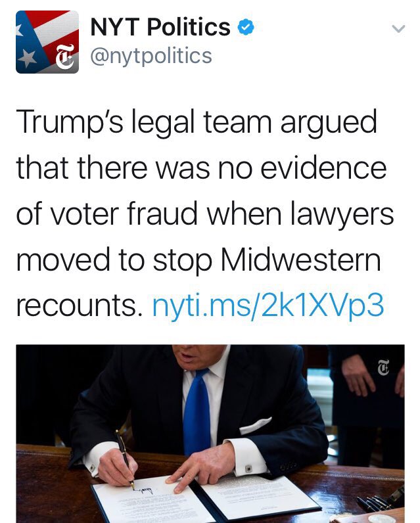Viewport: 420px width, 523px height.
Task: Click the blue verified checkmark badge
Action: 246,28
